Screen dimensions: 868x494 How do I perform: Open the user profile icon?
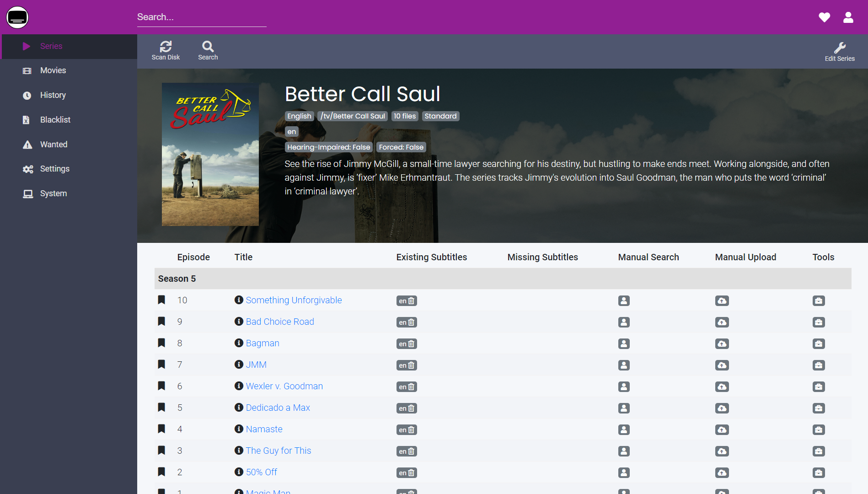coord(847,17)
